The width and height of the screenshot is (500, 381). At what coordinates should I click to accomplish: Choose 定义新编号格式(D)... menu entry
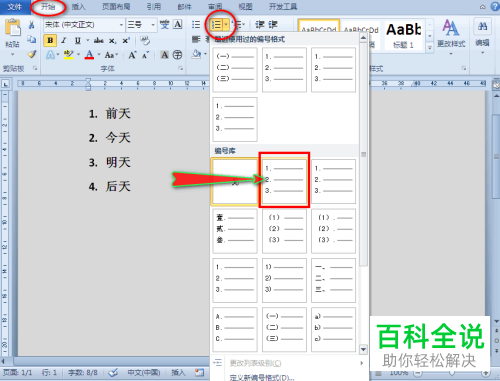[262, 377]
